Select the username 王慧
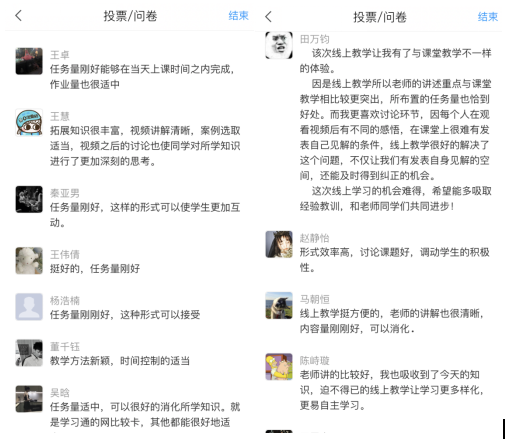Viewport: 509px width, 444px height. coord(60,116)
